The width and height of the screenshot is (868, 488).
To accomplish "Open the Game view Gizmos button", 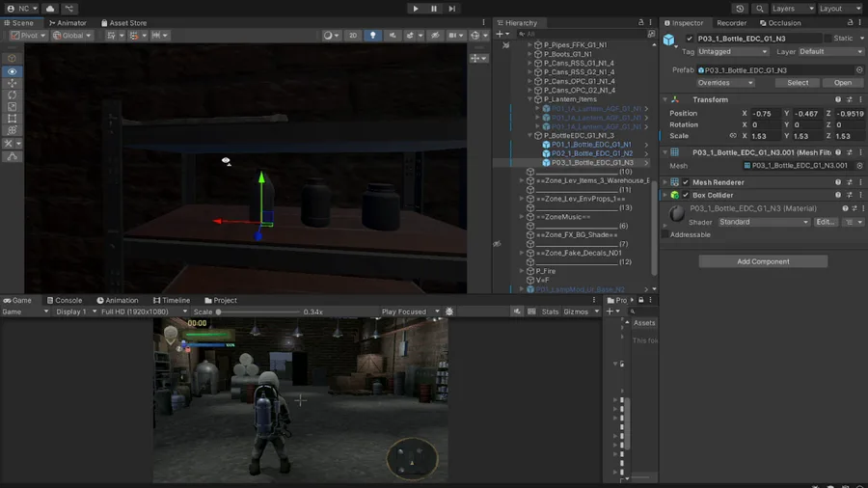I will point(576,312).
